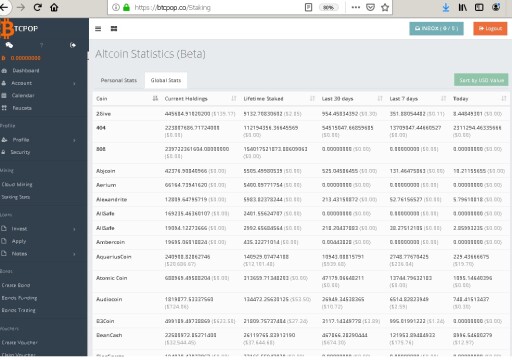Click the zoom level 80% indicator
Screen dimensions: 512x362
tap(328, 7)
